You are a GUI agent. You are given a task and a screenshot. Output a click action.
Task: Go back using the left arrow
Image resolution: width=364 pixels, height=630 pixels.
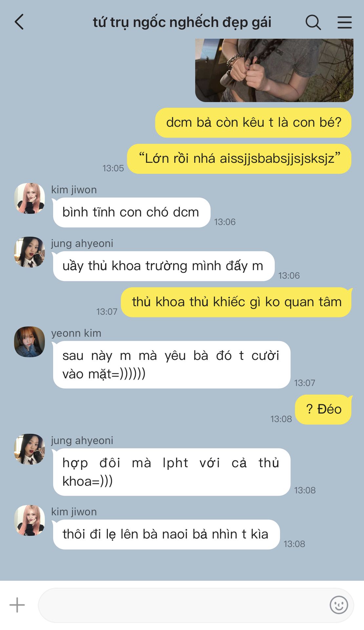click(x=19, y=22)
